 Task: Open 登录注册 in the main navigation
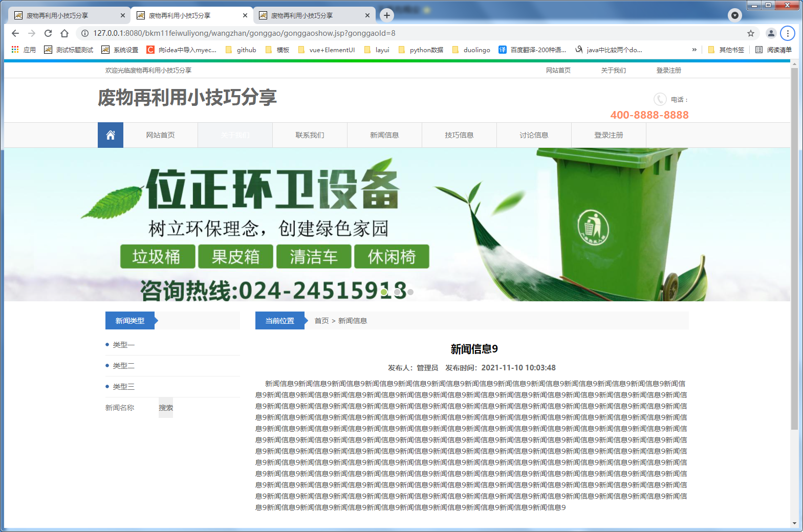(609, 135)
